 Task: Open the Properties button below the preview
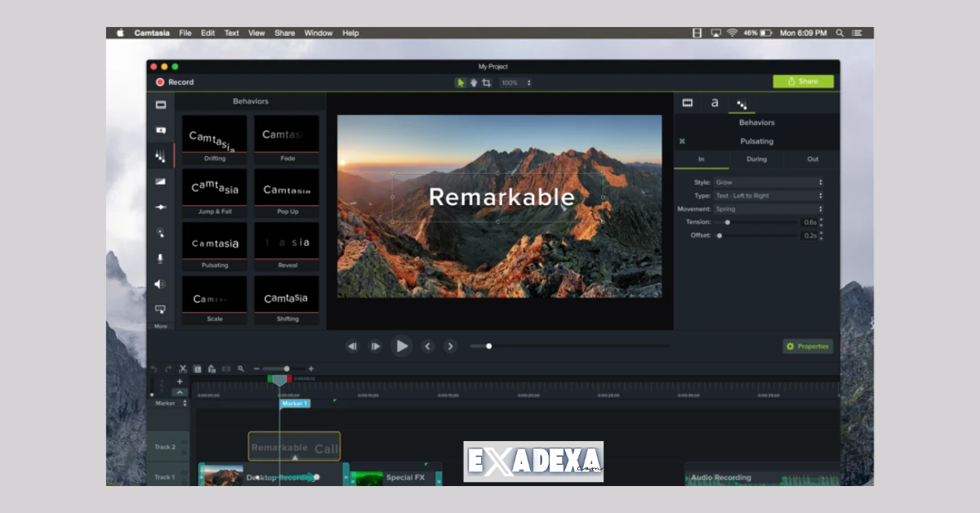coord(807,346)
